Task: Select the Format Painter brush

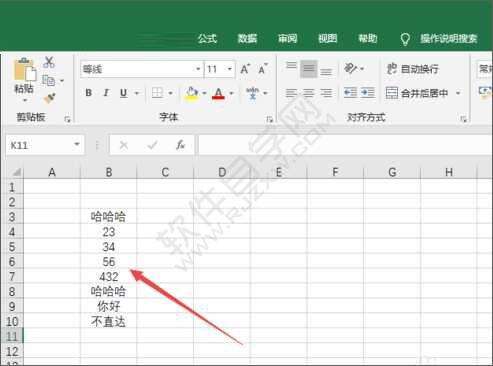Action: pyautogui.click(x=49, y=98)
